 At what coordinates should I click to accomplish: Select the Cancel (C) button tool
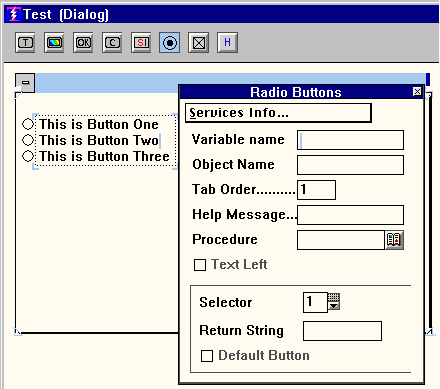pyautogui.click(x=112, y=43)
